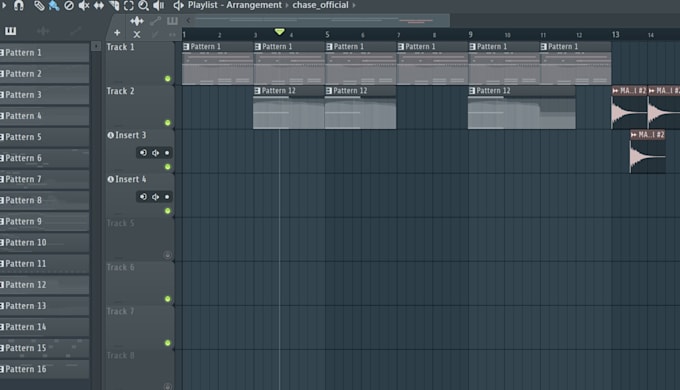Open the playlist options menu arrow
The height and width of the screenshot is (390, 680).
[3, 5]
